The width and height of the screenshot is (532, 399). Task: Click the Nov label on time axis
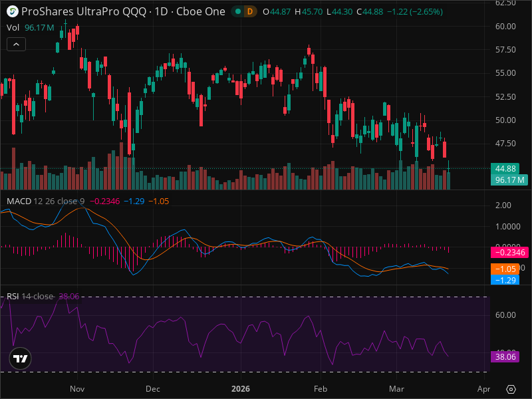77,389
